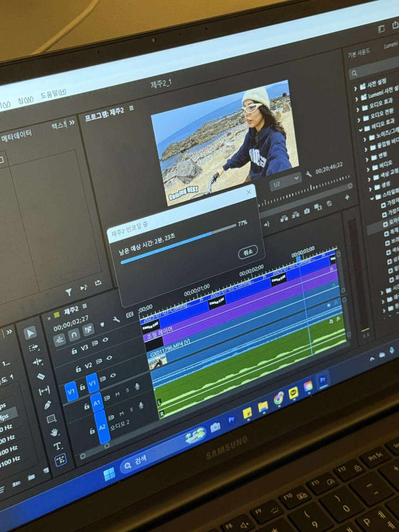This screenshot has height=532, width=399.
Task: Mute track A1 with M button
Action: coord(118,394)
